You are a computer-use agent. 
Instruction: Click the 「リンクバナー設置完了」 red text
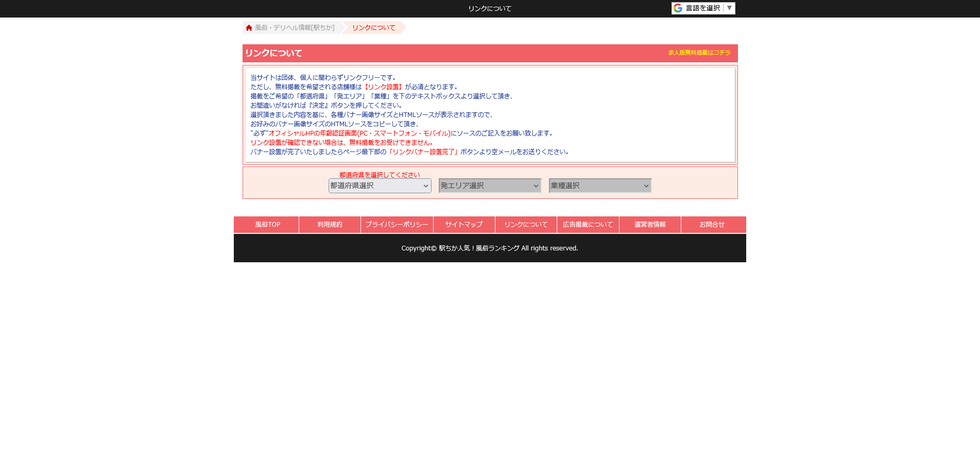[423, 152]
